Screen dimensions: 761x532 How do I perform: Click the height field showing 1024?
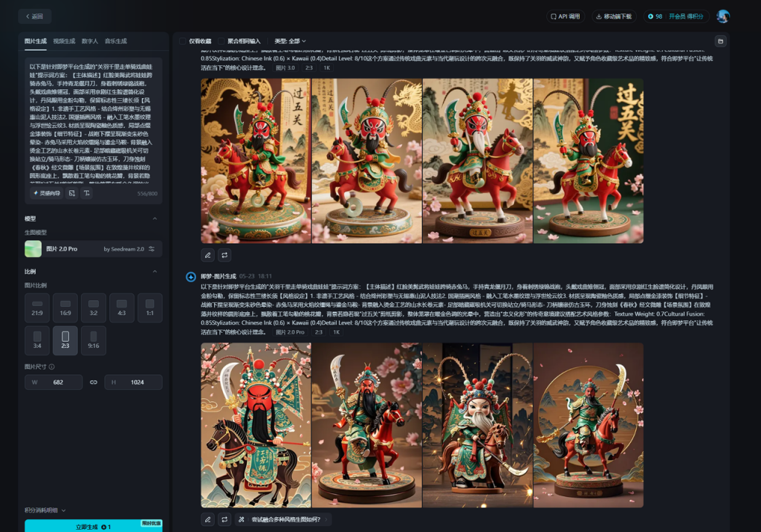point(134,382)
